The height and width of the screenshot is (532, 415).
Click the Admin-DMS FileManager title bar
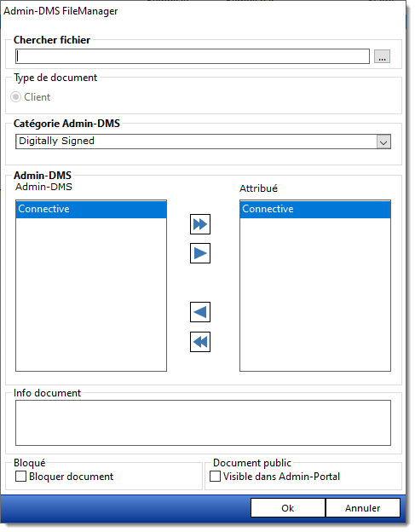203,11
